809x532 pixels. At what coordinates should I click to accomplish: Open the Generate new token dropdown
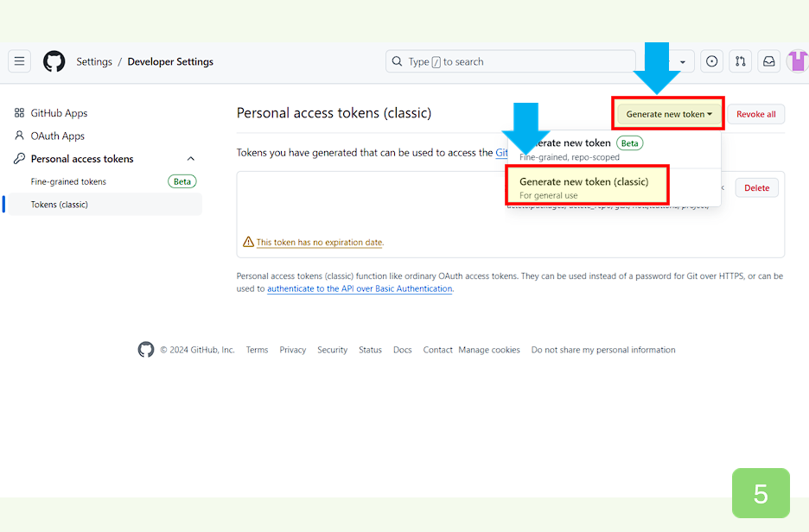(x=669, y=114)
